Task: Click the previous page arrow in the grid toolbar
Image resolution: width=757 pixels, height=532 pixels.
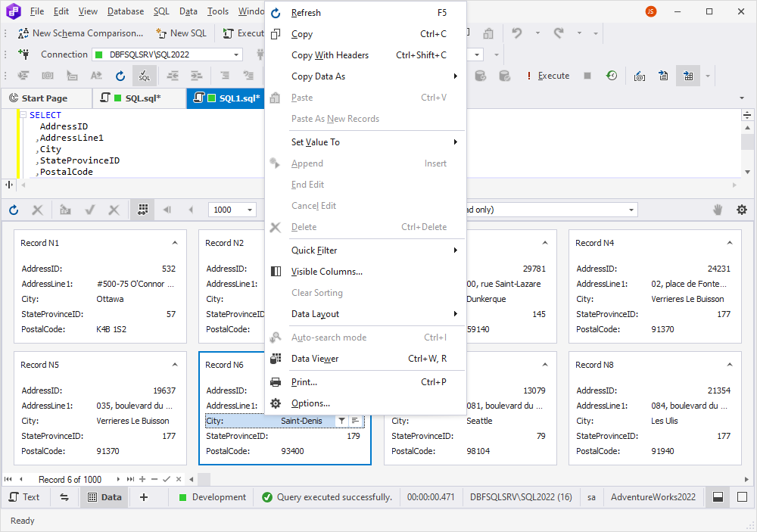Action: click(192, 210)
